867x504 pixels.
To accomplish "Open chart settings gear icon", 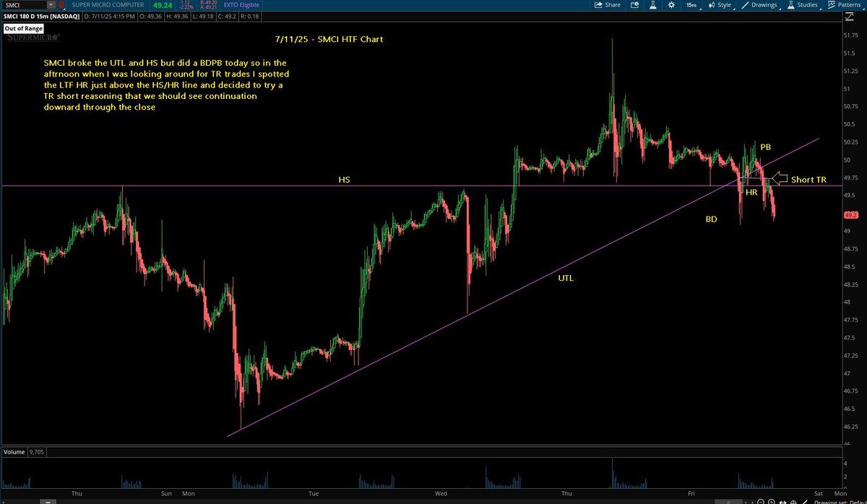I will click(671, 5).
